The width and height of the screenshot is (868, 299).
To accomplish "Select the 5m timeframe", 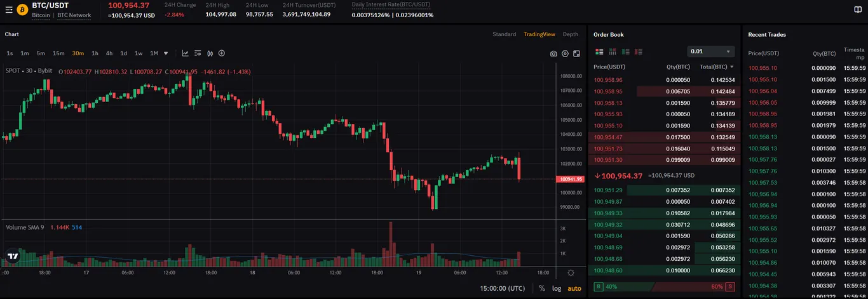I will [41, 53].
